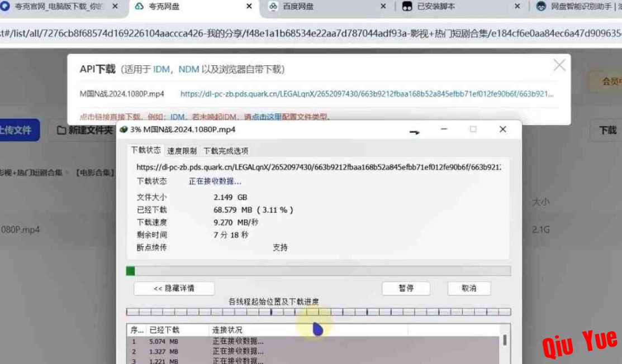Image resolution: width=622 pixels, height=364 pixels.
Task: Click the 百度网盘 tab favicon
Action: tap(273, 6)
